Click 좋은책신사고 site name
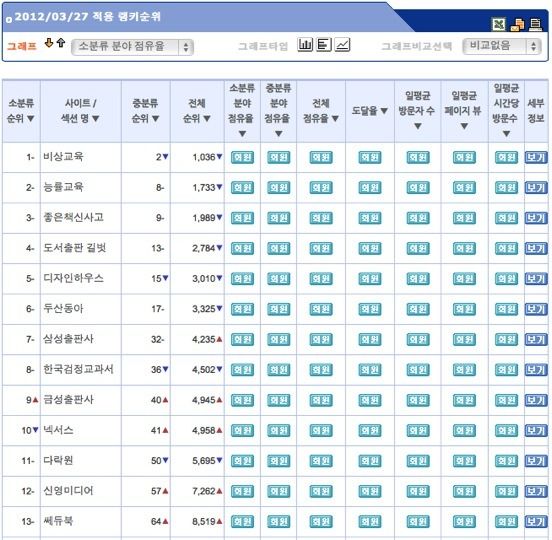 (x=73, y=217)
